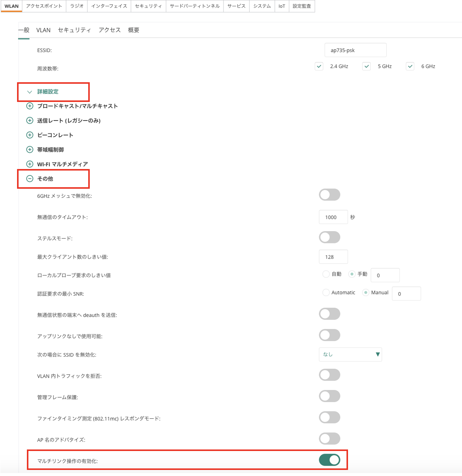
Task: Expand the Wi-Fi マルチメディア section
Action: click(x=30, y=164)
